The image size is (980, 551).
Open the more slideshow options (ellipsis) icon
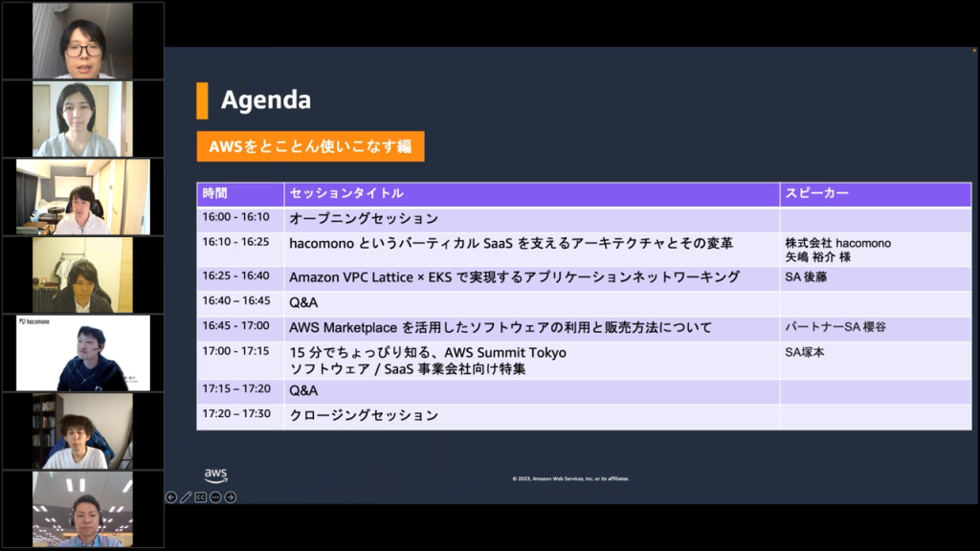pyautogui.click(x=215, y=497)
